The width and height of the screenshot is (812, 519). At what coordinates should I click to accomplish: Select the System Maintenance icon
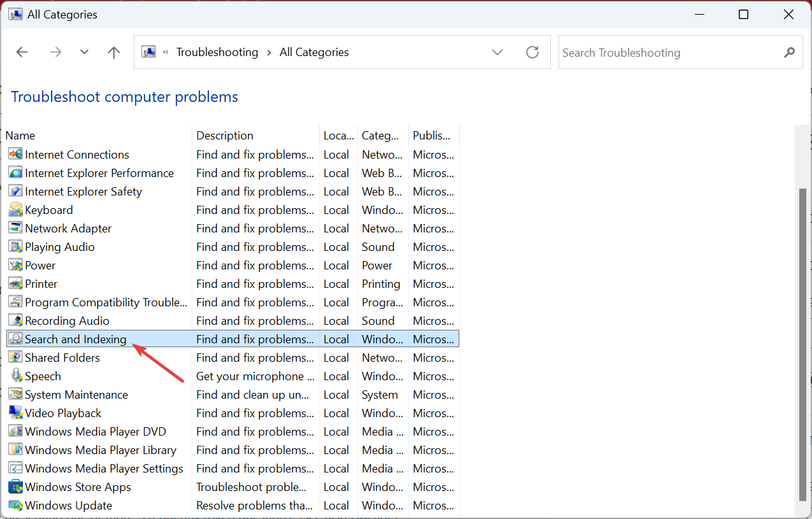click(x=15, y=394)
